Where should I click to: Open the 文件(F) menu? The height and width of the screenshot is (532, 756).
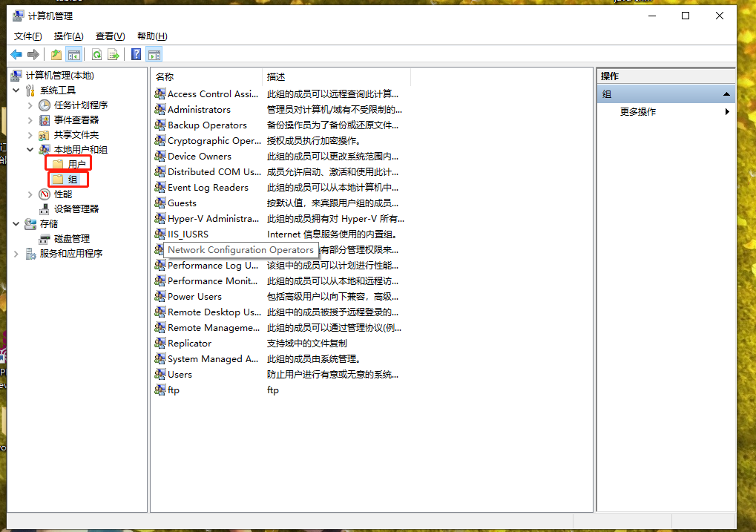point(27,36)
